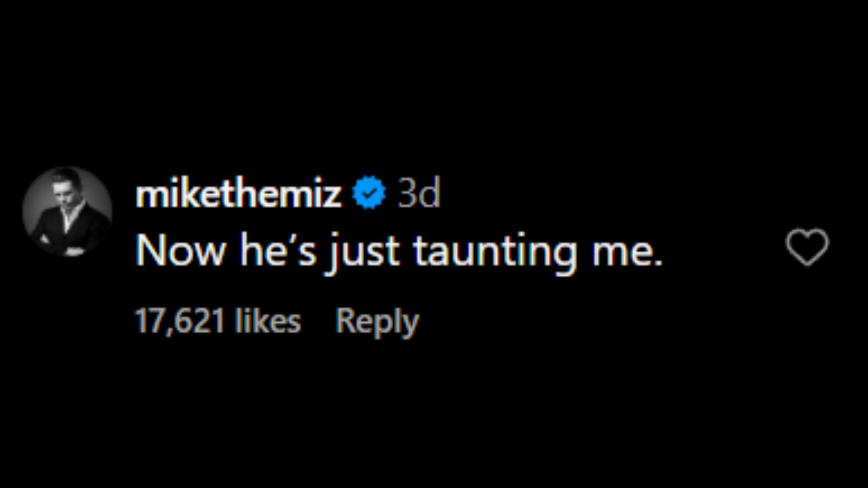Screen dimensions: 868x488
Task: Click the circular avatar of mikethemiz
Action: pos(67,211)
